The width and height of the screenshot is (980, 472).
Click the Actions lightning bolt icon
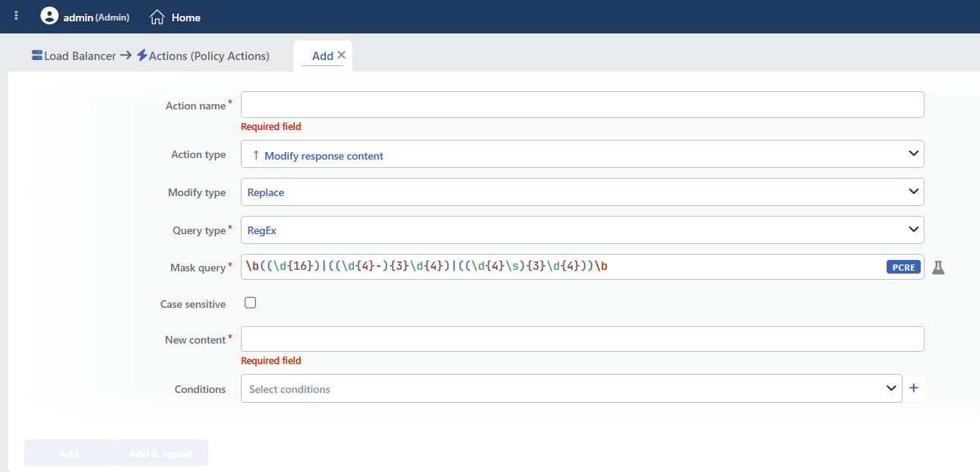point(142,55)
